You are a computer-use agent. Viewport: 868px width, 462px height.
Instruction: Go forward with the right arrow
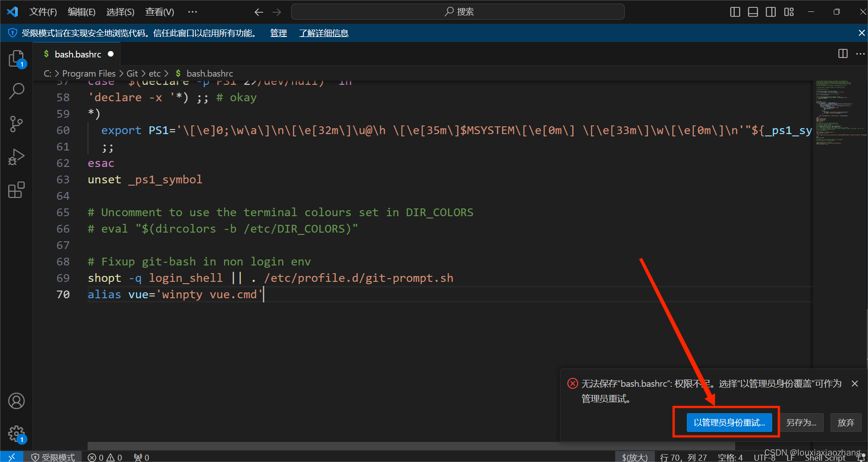[277, 12]
